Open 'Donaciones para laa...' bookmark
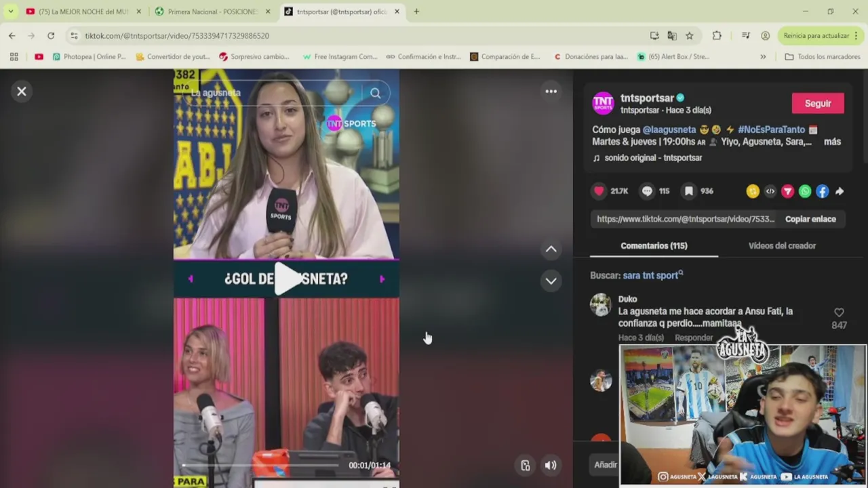Viewport: 868px width, 488px height. (x=591, y=57)
